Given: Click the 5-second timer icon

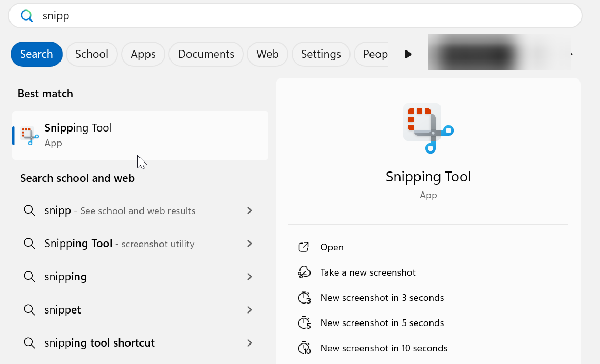Looking at the screenshot, I should (x=304, y=322).
